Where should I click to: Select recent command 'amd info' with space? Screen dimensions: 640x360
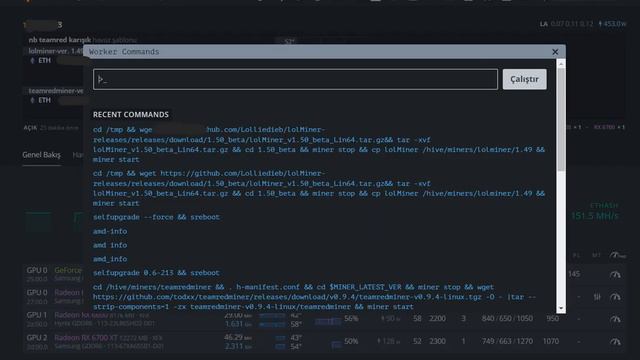110,245
